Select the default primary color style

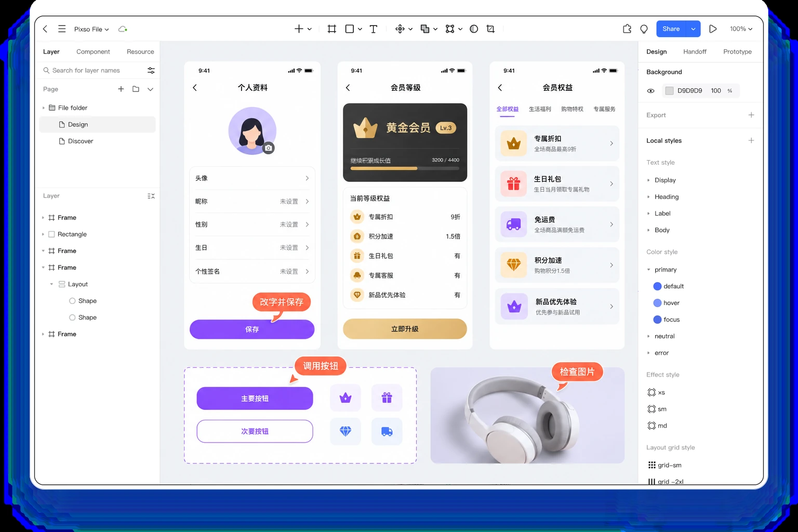click(669, 286)
